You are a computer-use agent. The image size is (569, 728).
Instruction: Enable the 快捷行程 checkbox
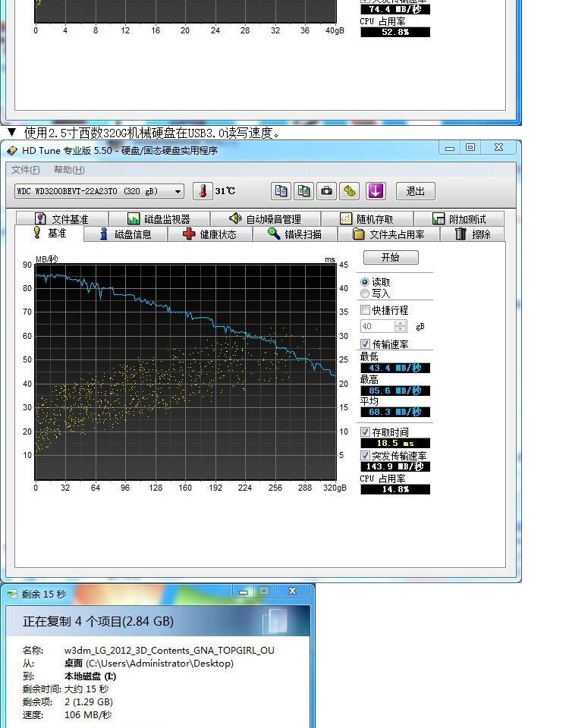coord(366,309)
